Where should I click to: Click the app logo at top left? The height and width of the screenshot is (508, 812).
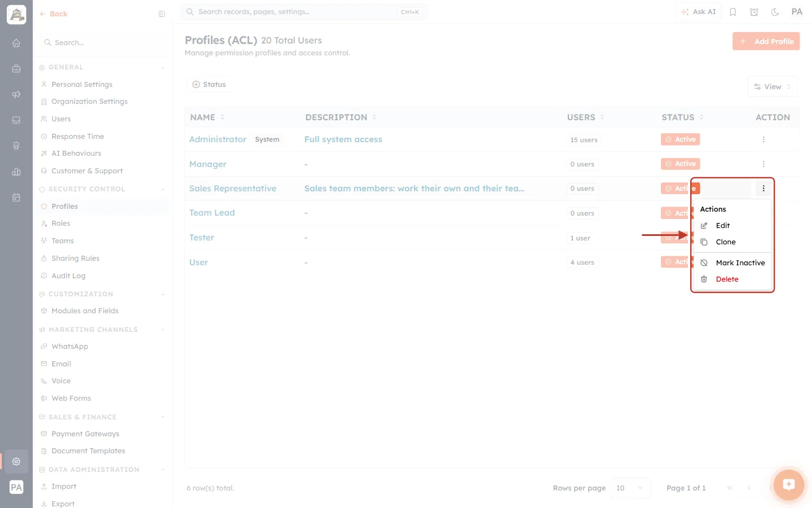(16, 15)
